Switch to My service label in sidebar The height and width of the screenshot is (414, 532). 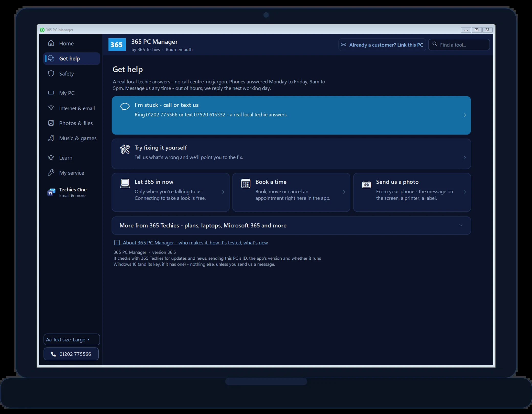[72, 173]
